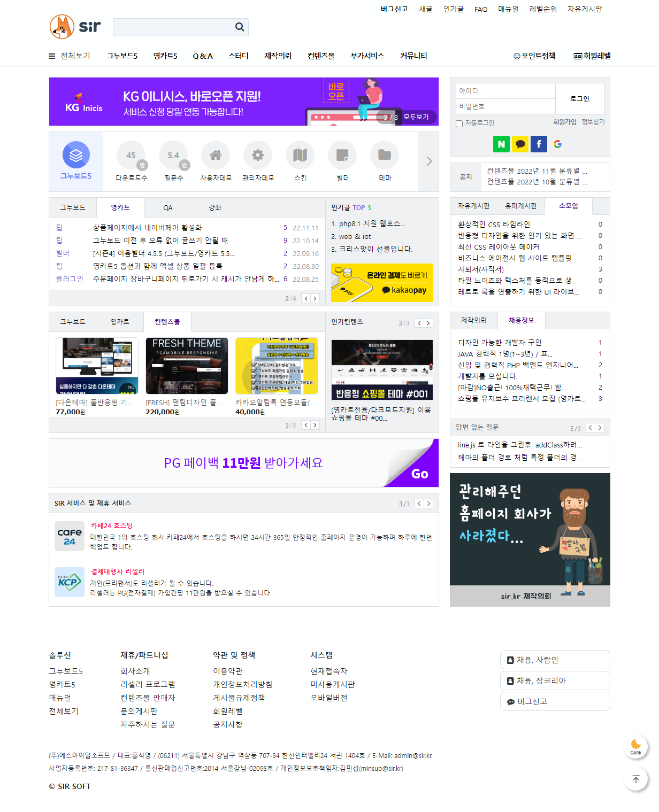Check the 자동로그인 checkbox
Image resolution: width=659 pixels, height=812 pixels.
459,123
